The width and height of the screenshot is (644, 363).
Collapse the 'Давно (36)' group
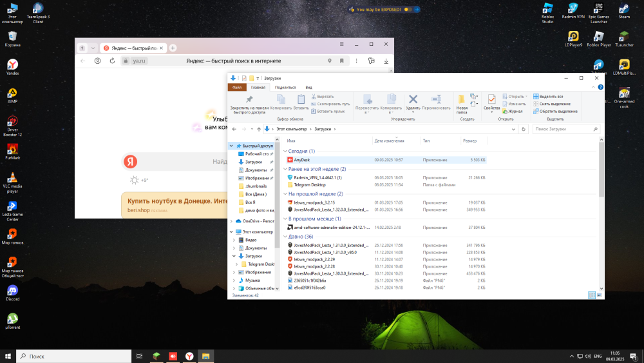[x=285, y=237]
